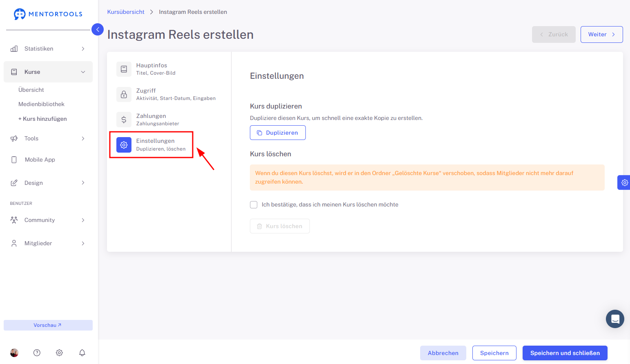Open the Kursübersicht breadcrumb link
Viewport: 630px width, 364px height.
click(x=126, y=12)
